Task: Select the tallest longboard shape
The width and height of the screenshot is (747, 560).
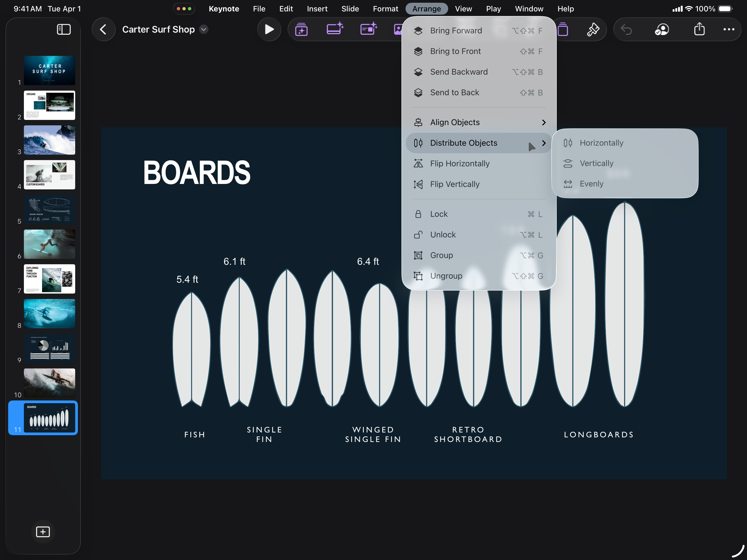Action: point(625,304)
